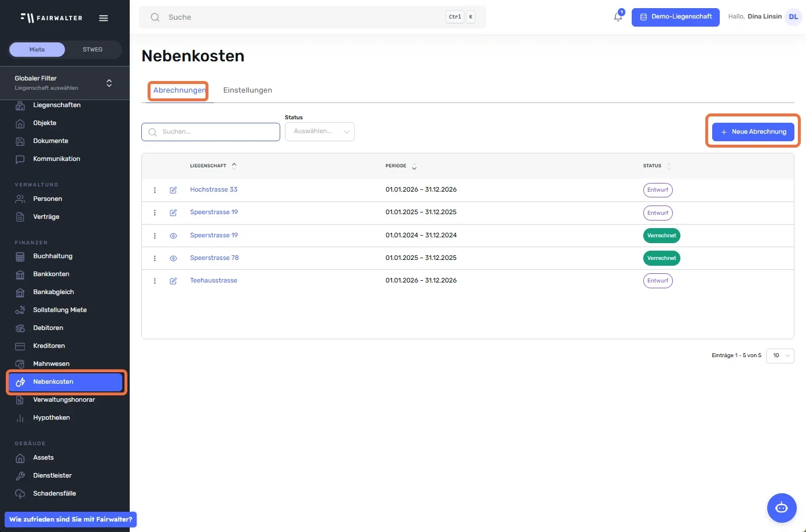The image size is (806, 532).
Task: Select the Abrechnungen tab
Action: click(x=179, y=90)
